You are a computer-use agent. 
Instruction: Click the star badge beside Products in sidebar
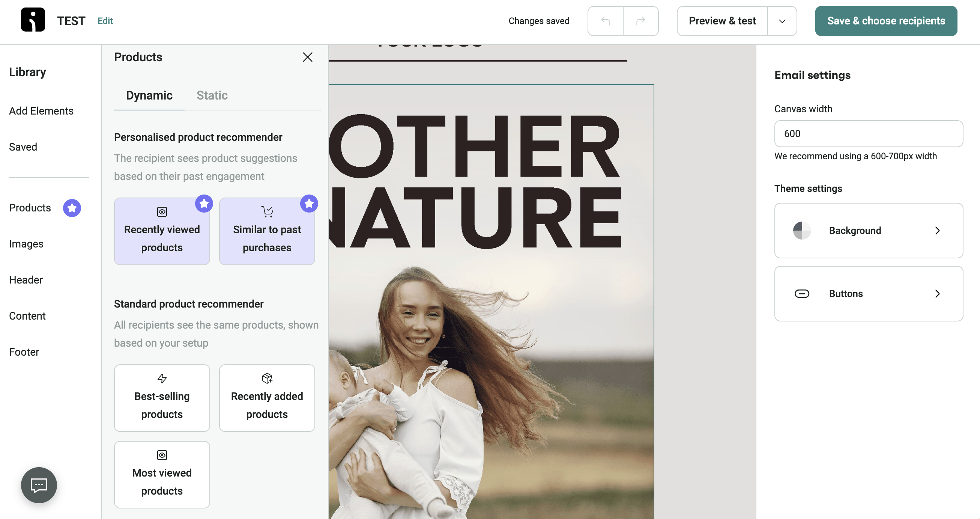[x=72, y=208]
